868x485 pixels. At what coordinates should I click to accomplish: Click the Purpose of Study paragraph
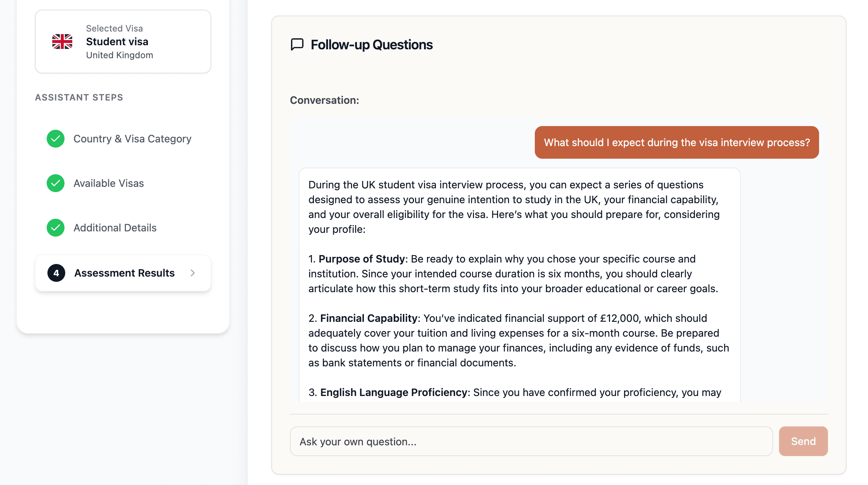[x=513, y=274]
